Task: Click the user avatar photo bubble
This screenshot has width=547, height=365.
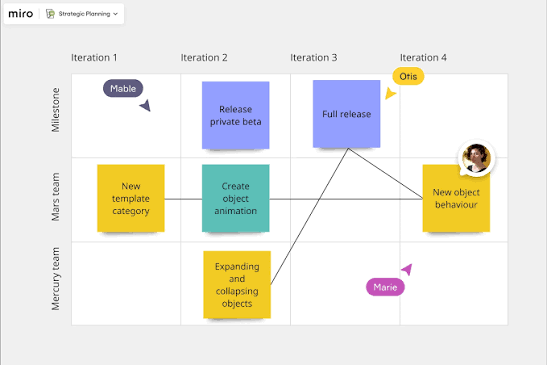Action: 476,158
